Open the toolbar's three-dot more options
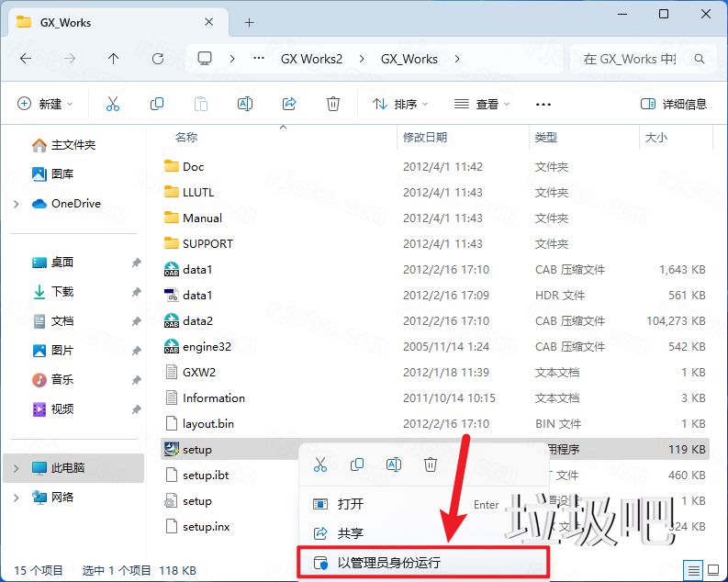Viewport: 728px width, 582px height. coord(543,105)
